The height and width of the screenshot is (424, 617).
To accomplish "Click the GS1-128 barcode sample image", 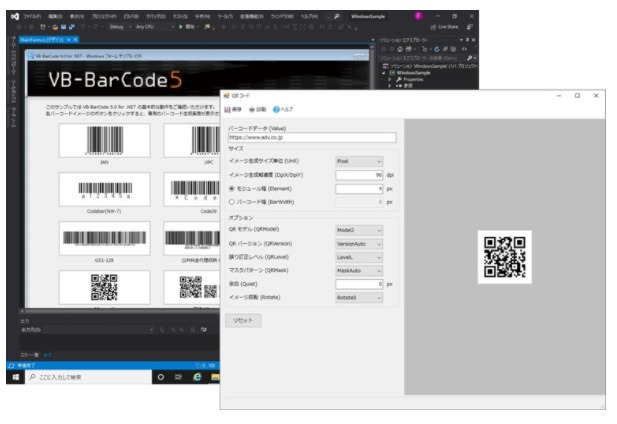I will pos(105,238).
